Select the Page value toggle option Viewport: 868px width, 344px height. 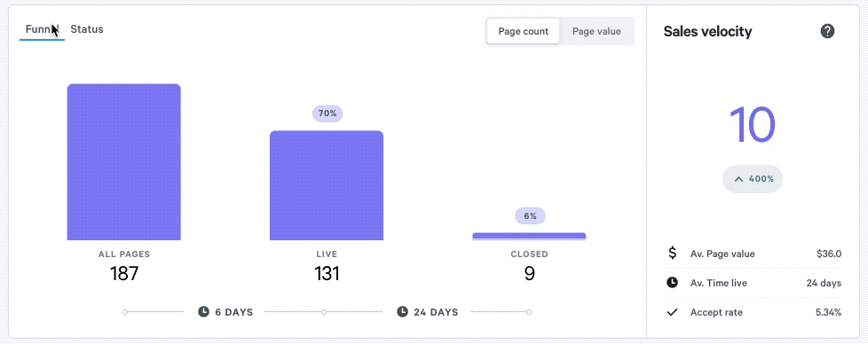tap(596, 32)
